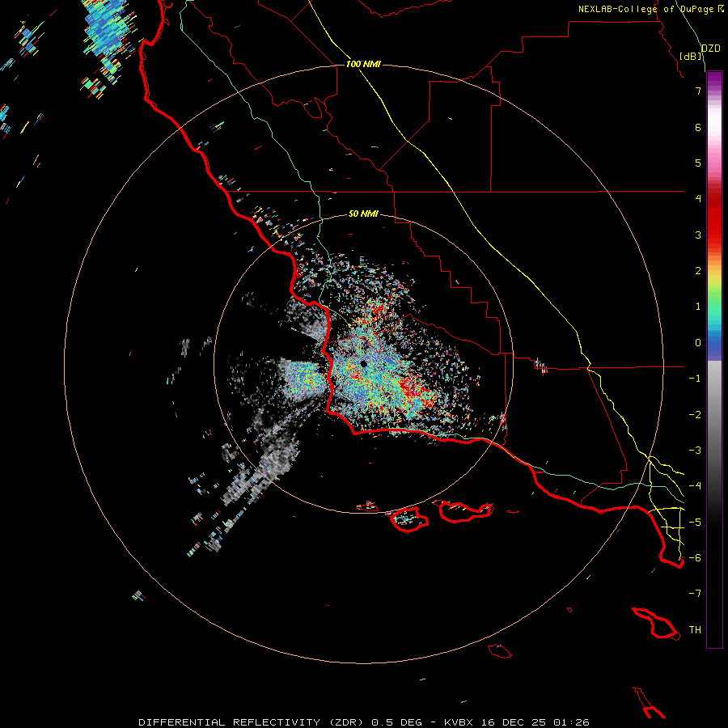This screenshot has height=728, width=728.
Task: Click the 50 NMI range ring label
Action: tap(363, 214)
